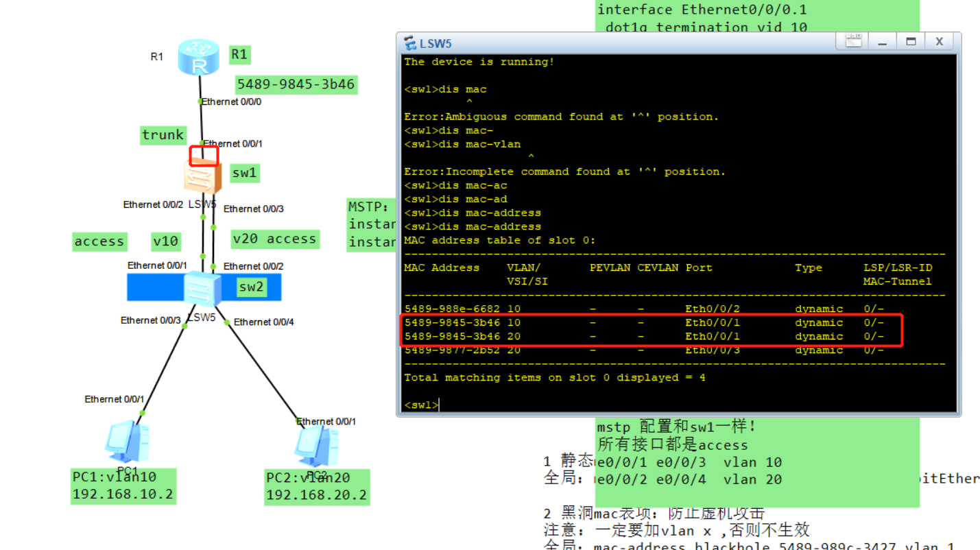980x550 pixels.
Task: Click the 5489-988e-6682 MAC table row
Action: coord(644,309)
